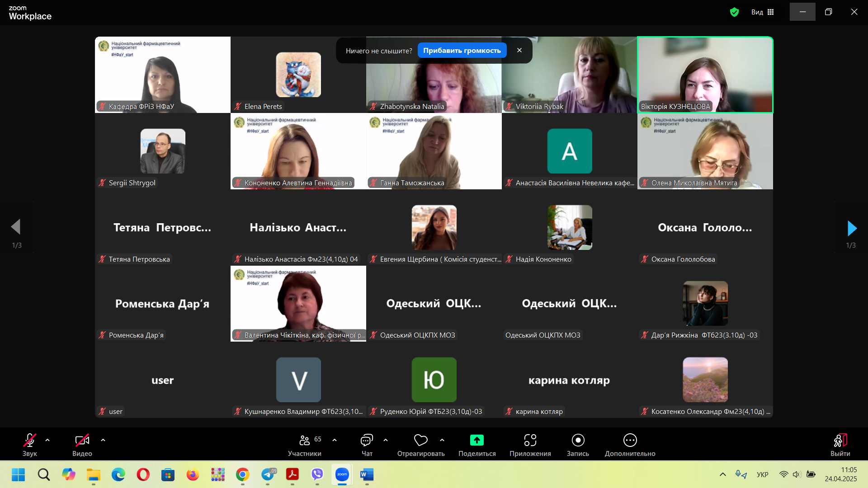
Task: Expand participants options arrow
Action: 335,440
